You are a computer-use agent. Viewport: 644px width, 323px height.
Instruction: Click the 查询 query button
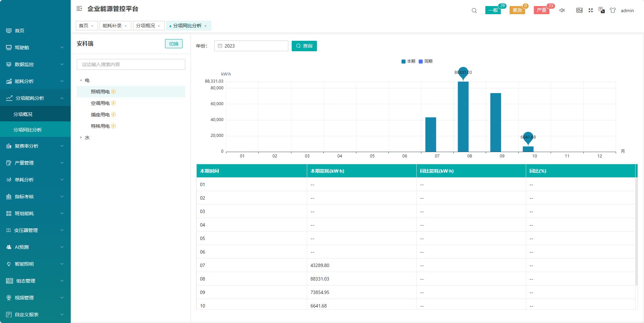coord(304,46)
